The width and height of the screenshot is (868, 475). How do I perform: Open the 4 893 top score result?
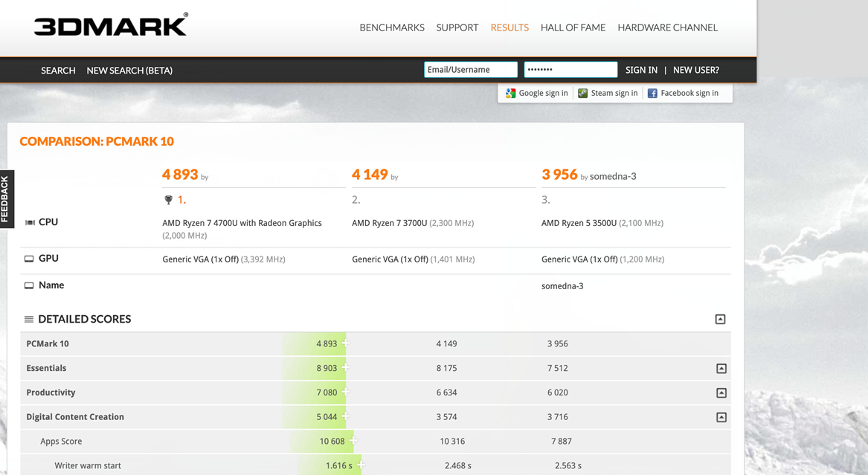(180, 175)
